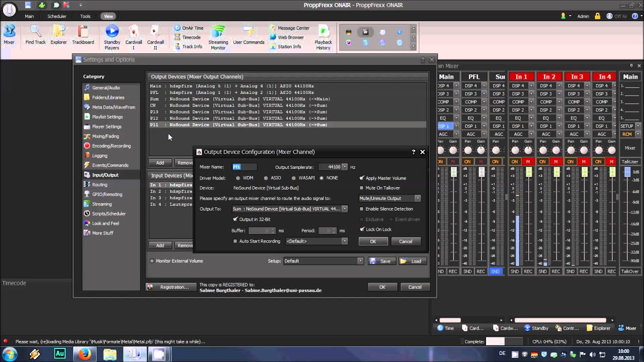Click Save setup button
Viewport: 644px width, 362px height.
[381, 261]
